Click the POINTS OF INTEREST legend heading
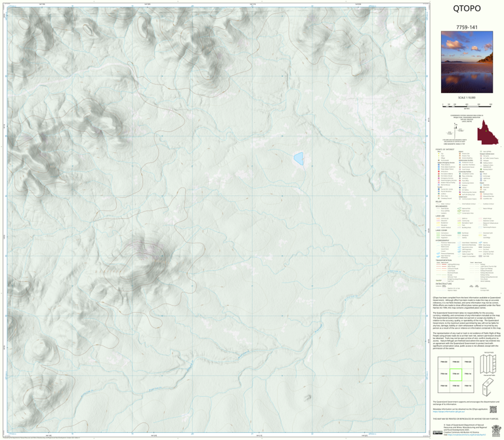Screen dimensions: 504x440 (445, 150)
